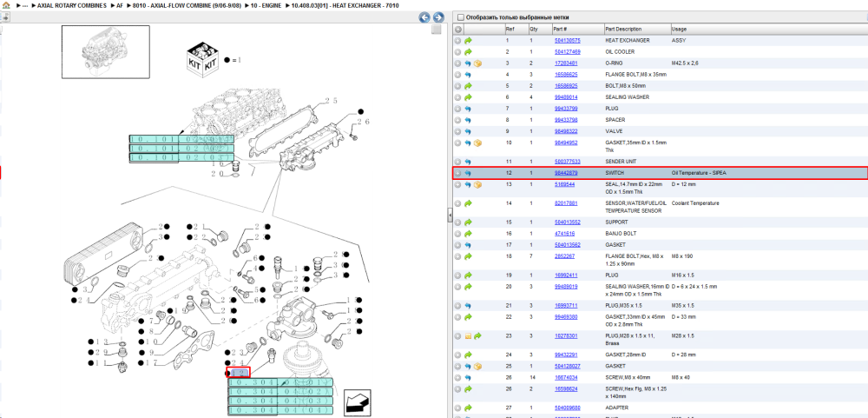
Task: Click the large arrow icon at diagram bottom right
Action: pyautogui.click(x=357, y=403)
